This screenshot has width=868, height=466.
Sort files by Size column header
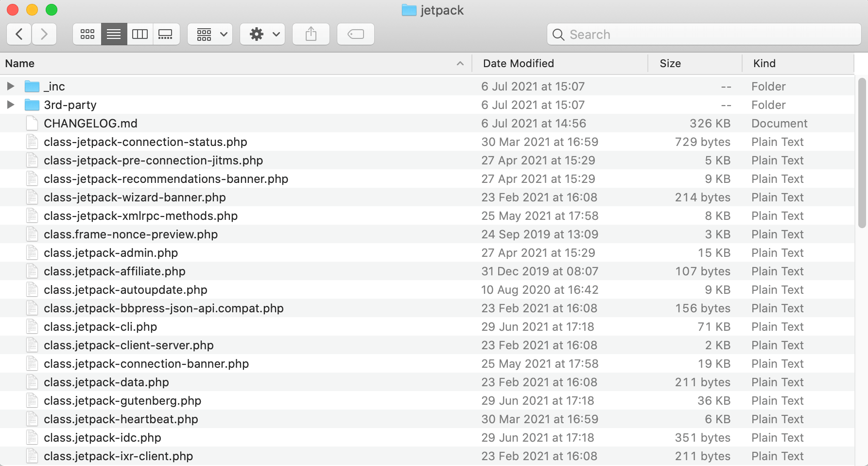670,64
